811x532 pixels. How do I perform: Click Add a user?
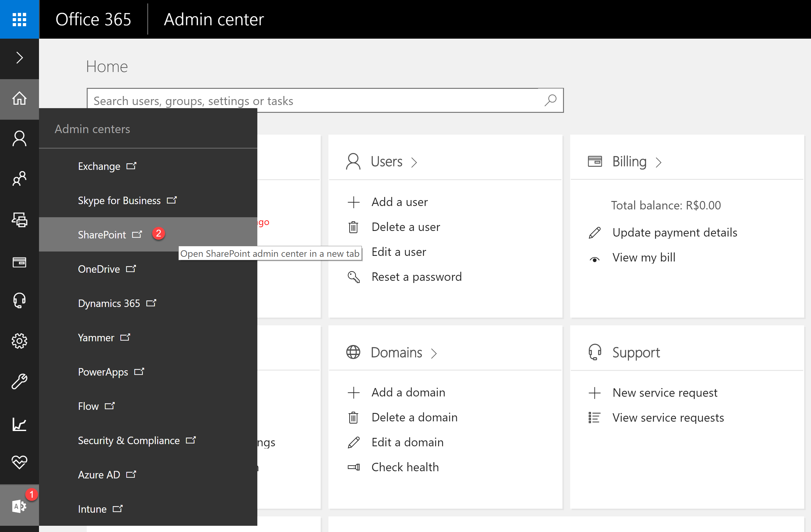point(399,202)
